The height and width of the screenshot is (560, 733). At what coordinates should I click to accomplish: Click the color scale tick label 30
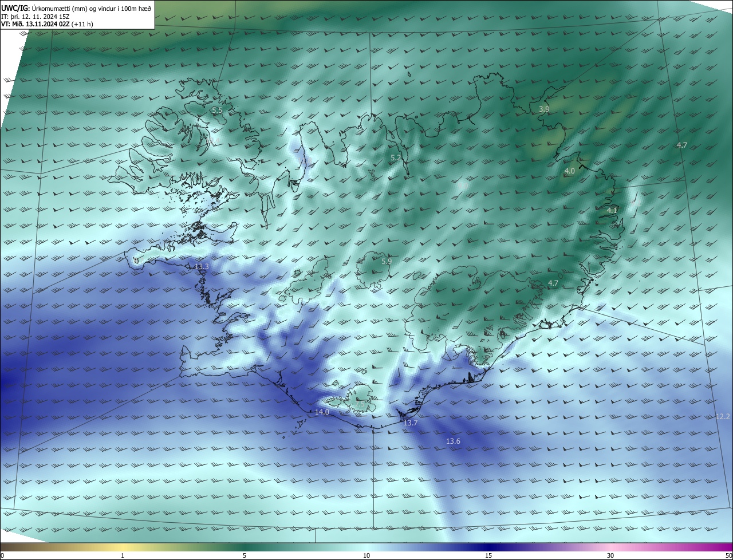[610, 555]
